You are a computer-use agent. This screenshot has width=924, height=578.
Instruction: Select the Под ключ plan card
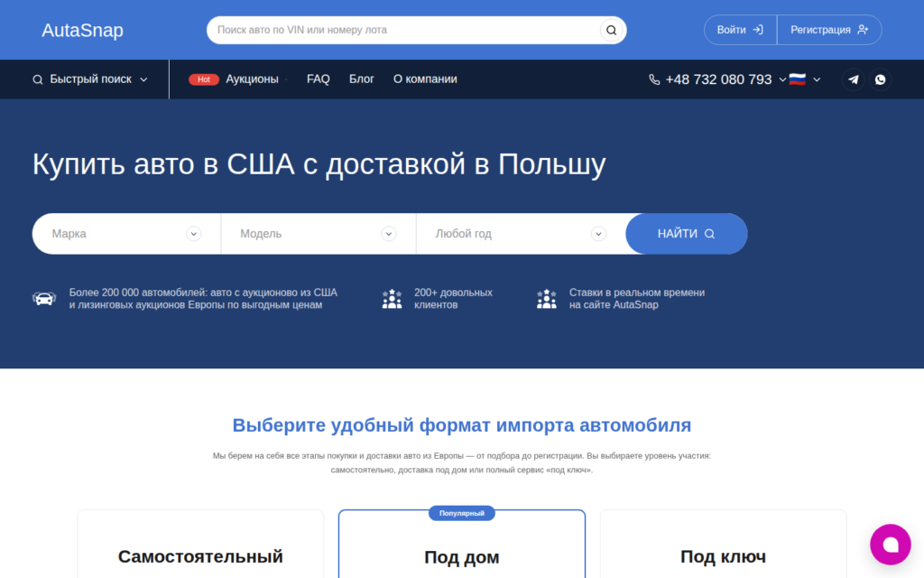click(723, 545)
